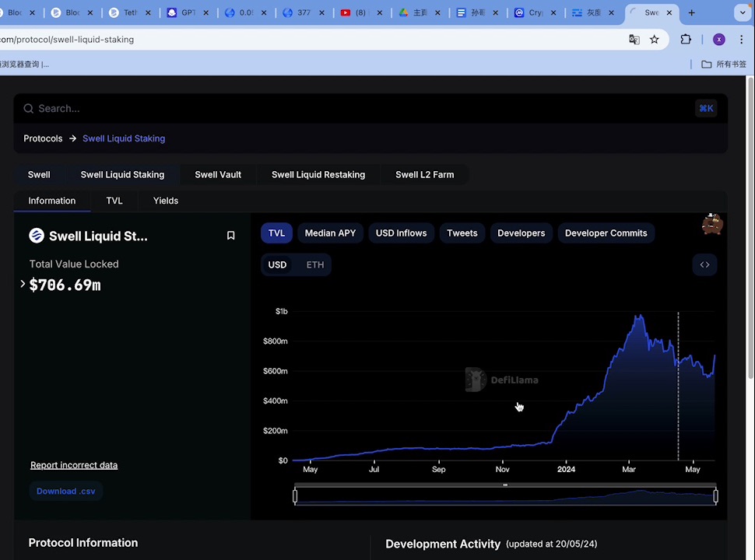
Task: Toggle the USD Inflows chart series
Action: tap(401, 233)
